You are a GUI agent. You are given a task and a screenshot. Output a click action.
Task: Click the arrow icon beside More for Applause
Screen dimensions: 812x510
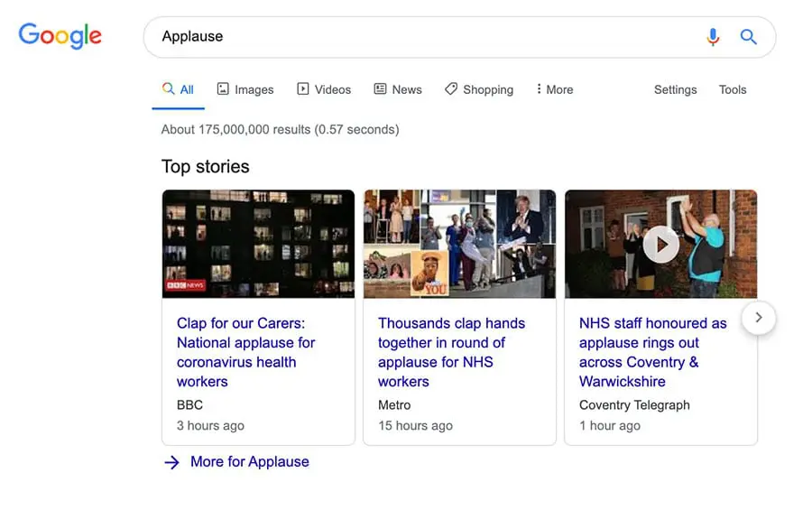coord(171,462)
